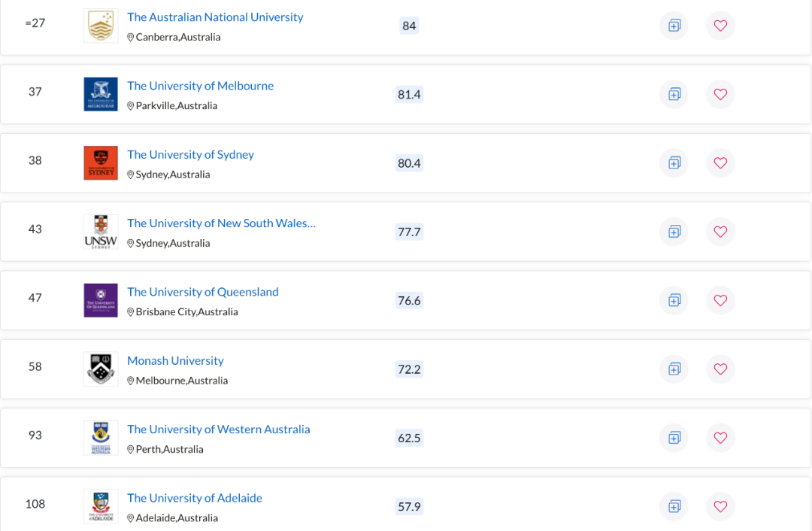The image size is (812, 531).
Task: Favorite The University of Adelaide
Action: 720,506
